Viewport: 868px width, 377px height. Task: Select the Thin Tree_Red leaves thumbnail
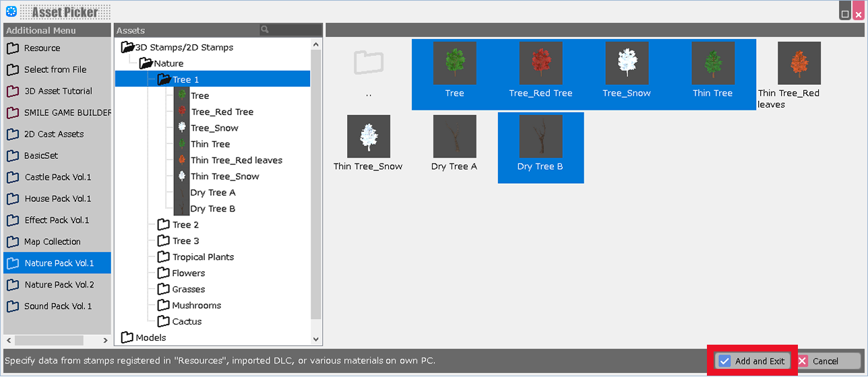799,63
